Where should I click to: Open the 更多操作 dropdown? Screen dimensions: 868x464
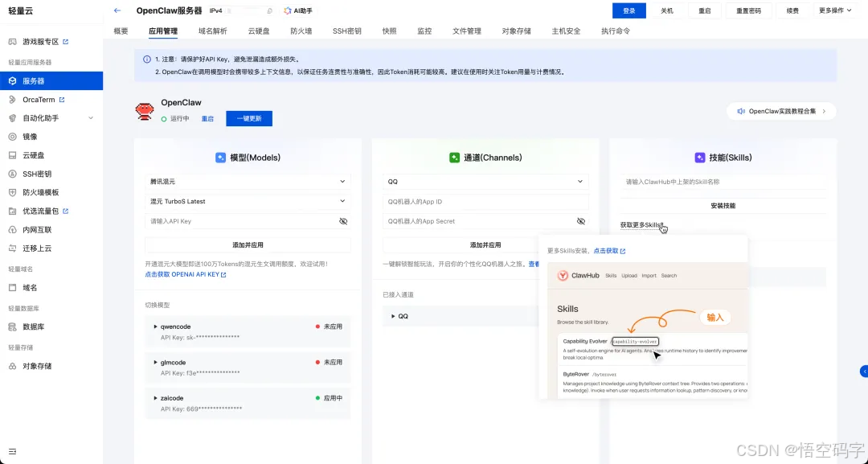tap(836, 10)
